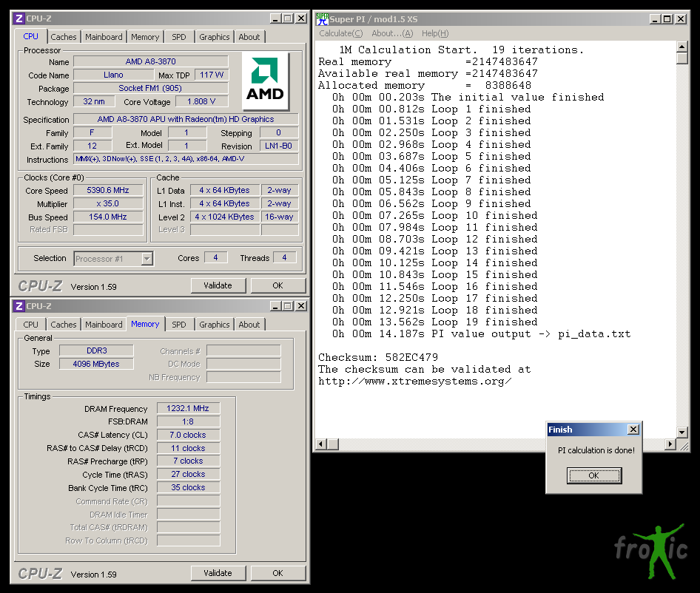This screenshot has height=593, width=700.
Task: Click the CPU-Z app icon in bottom window title
Action: click(x=18, y=306)
